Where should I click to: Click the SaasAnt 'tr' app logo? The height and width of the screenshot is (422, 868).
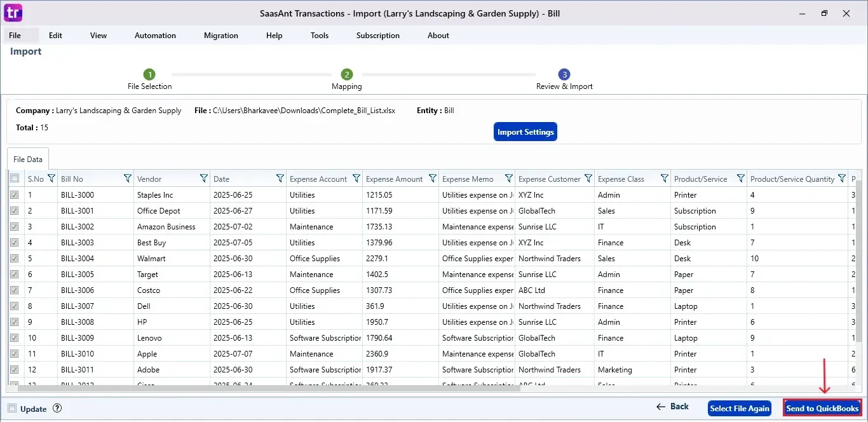click(13, 13)
